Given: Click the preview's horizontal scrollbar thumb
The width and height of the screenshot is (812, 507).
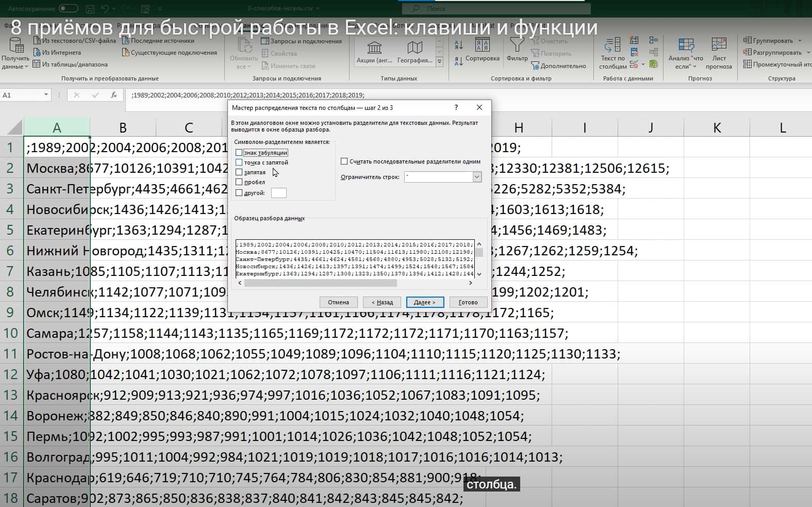Looking at the screenshot, I should (320, 283).
